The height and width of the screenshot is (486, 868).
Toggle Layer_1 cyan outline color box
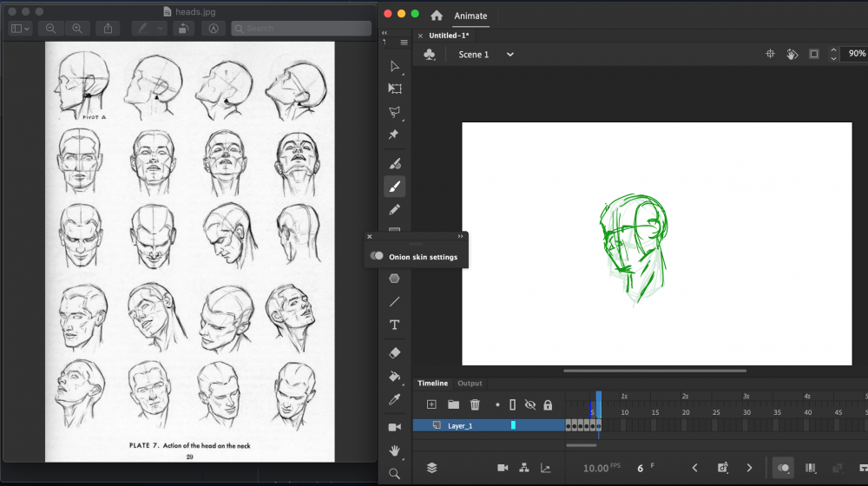pyautogui.click(x=513, y=425)
